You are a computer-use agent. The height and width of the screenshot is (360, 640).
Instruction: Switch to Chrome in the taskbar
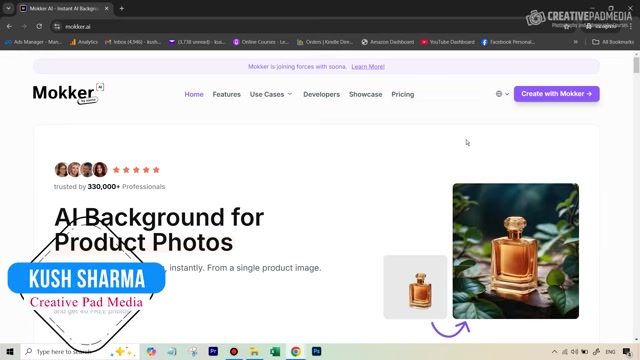tap(296, 351)
